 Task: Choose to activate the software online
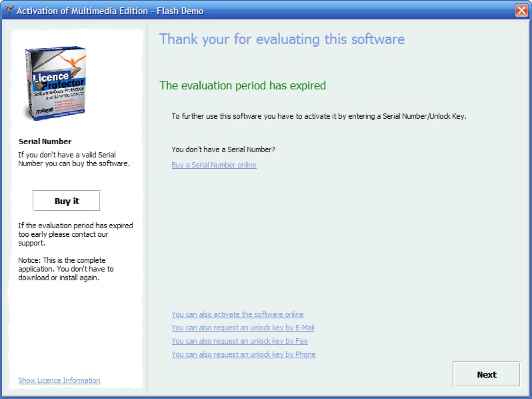tap(237, 314)
